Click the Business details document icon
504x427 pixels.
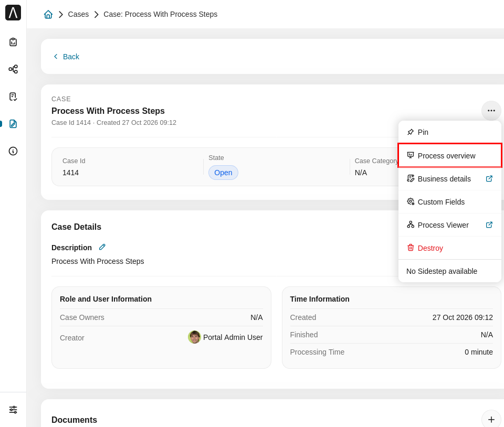point(411,178)
